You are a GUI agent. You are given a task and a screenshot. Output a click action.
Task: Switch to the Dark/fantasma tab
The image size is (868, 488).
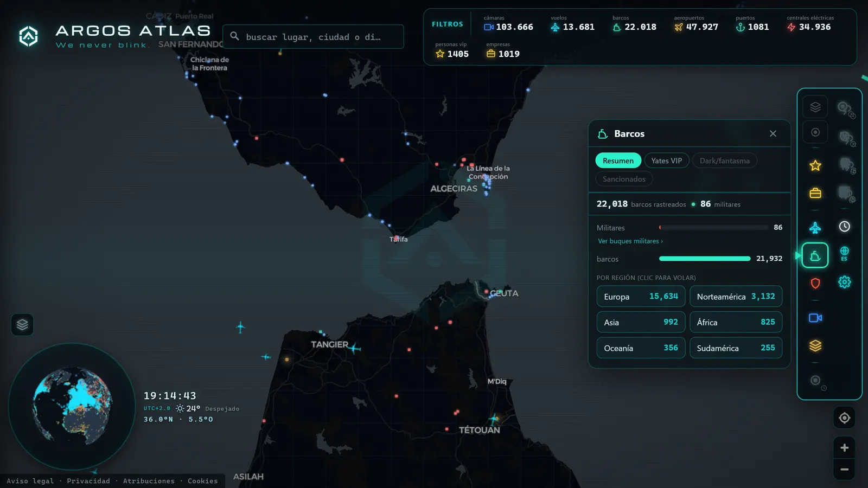click(724, 160)
